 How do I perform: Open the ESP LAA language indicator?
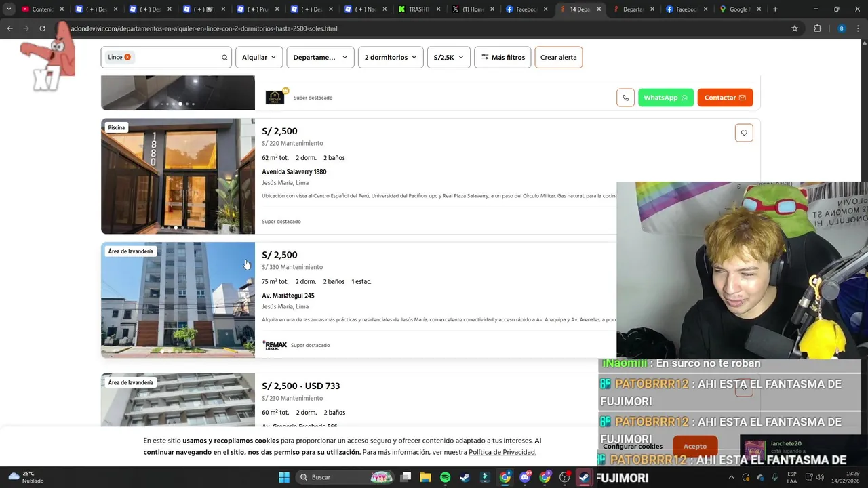[x=792, y=477]
